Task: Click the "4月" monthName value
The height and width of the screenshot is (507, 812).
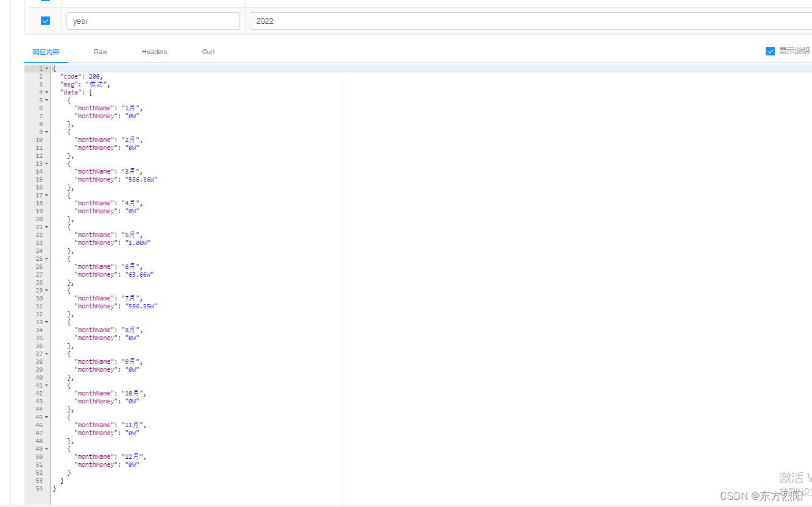Action: point(130,203)
